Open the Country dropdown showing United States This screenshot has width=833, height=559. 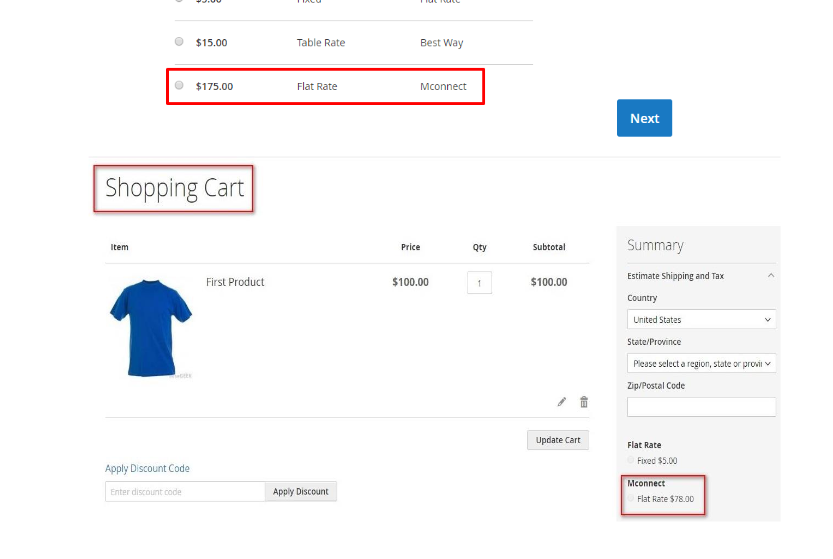tap(701, 319)
